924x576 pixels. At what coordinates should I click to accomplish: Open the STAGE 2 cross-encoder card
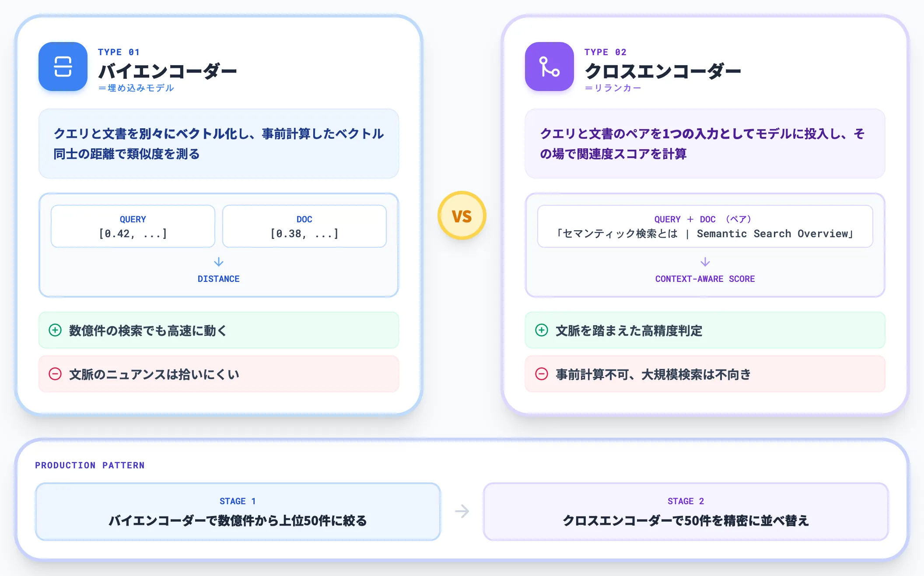coord(686,512)
